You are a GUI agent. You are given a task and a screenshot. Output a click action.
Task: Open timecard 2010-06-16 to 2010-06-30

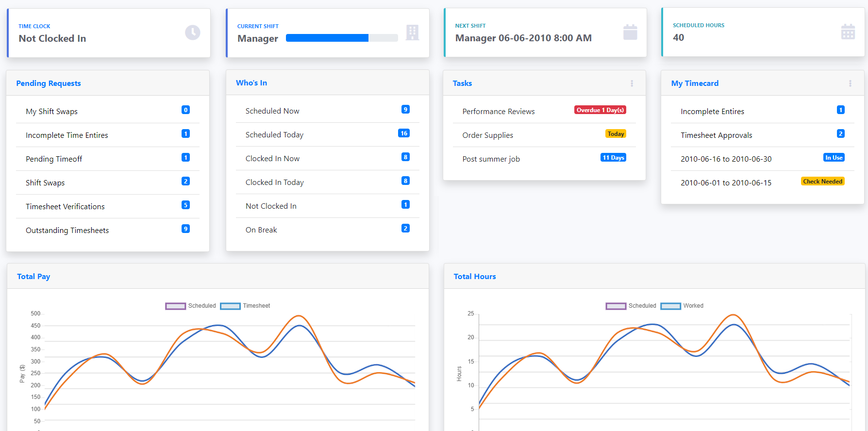pos(763,159)
